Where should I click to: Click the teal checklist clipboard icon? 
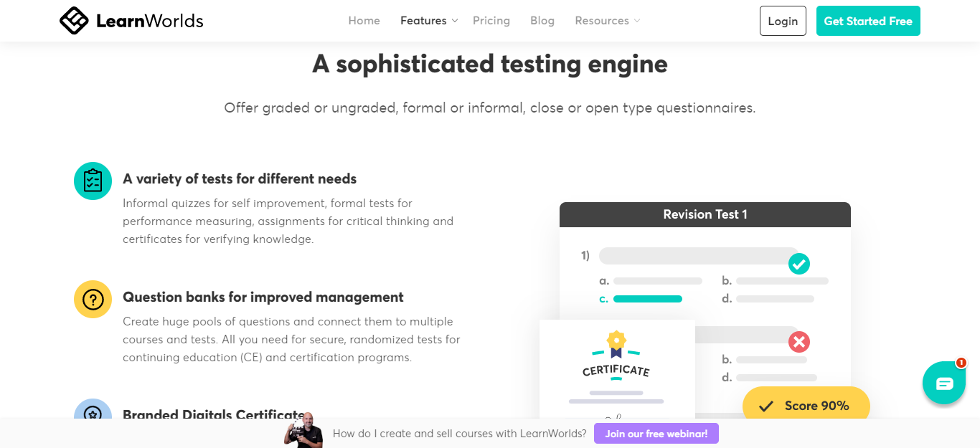tap(93, 181)
